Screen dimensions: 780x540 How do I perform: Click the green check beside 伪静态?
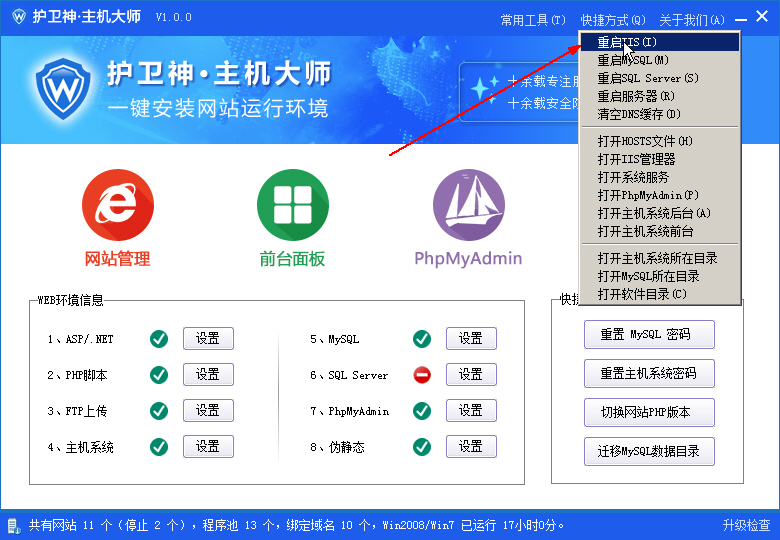tap(422, 447)
